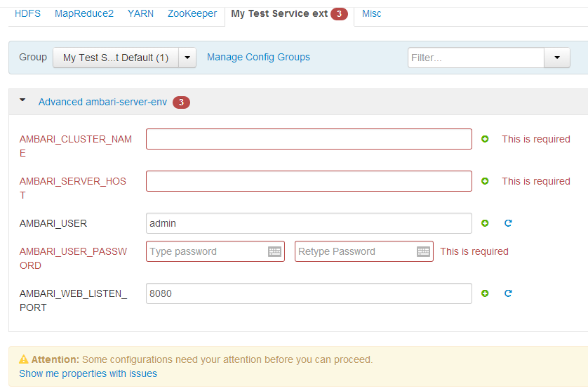Image resolution: width=588 pixels, height=391 pixels.
Task: Click green plus icon beside AMBARI_WEB_LISTEN_PORT field
Action: 485,294
